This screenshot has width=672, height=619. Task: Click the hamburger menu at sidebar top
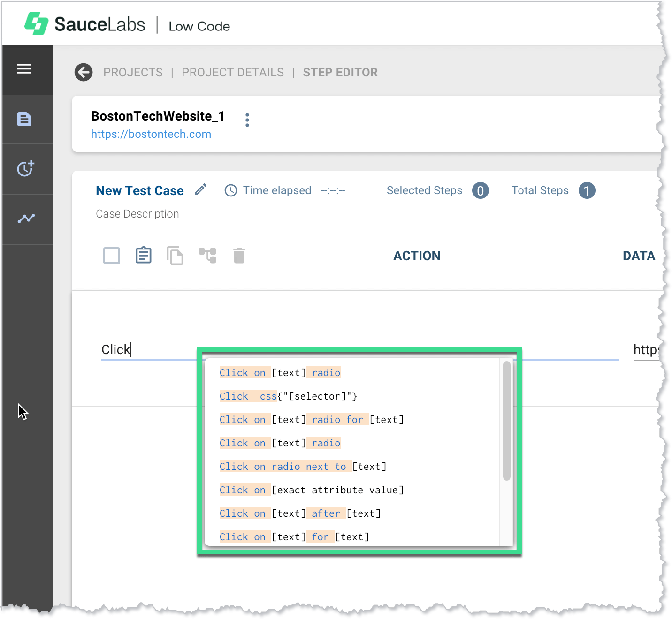click(x=24, y=69)
